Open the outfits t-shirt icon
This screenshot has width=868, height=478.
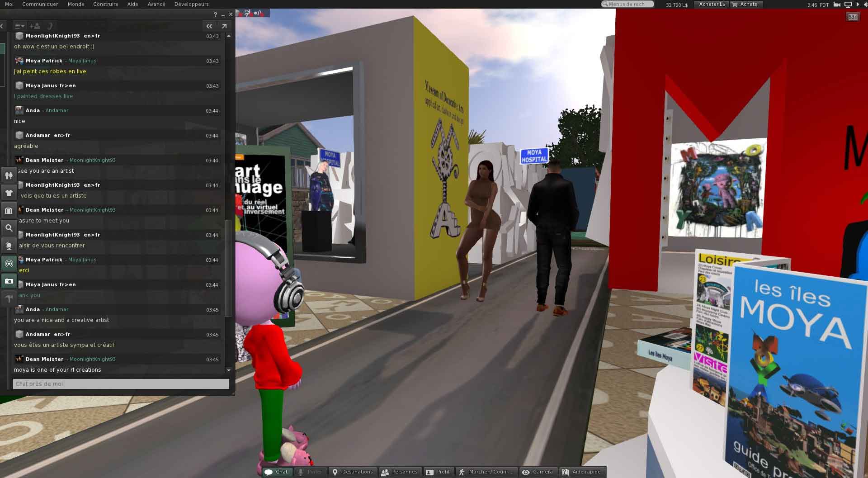click(9, 193)
